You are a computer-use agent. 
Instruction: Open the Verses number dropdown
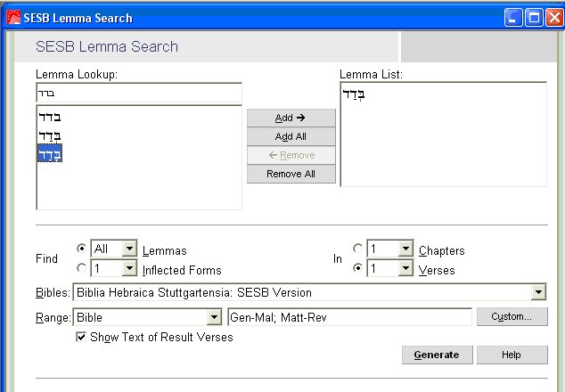pos(405,268)
